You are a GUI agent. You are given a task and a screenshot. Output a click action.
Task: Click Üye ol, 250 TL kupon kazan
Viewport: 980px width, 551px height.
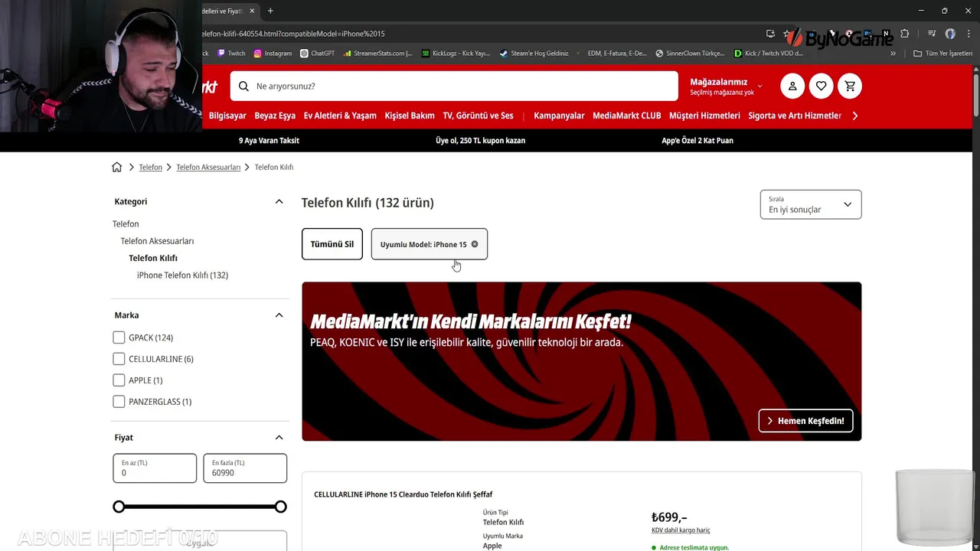click(x=480, y=141)
